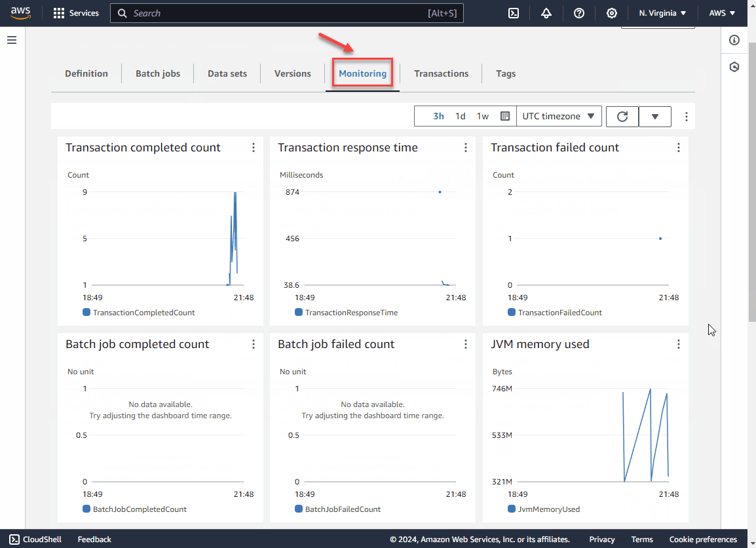Switch to the Transactions tab

[x=441, y=73]
